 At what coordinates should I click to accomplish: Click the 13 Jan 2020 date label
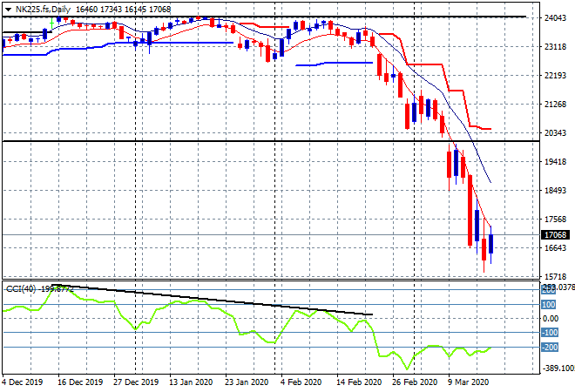(x=191, y=382)
